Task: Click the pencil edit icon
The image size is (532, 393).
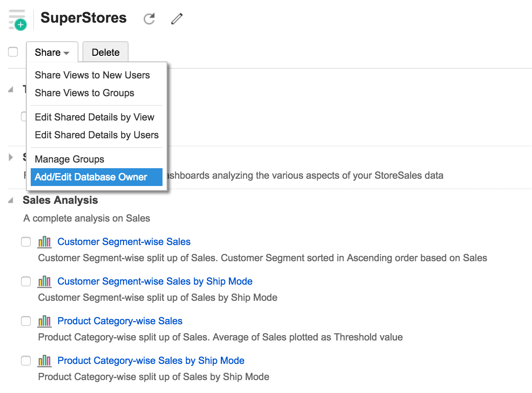Action: tap(177, 19)
